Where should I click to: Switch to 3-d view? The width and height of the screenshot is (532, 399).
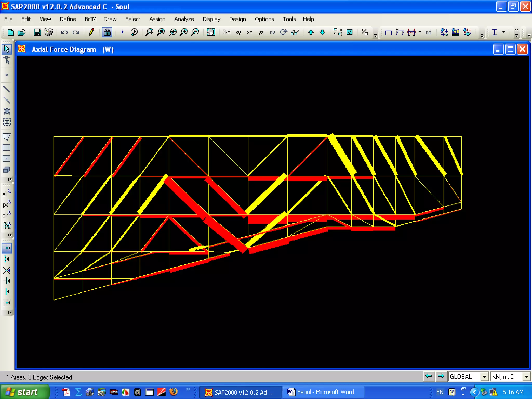[x=226, y=32]
